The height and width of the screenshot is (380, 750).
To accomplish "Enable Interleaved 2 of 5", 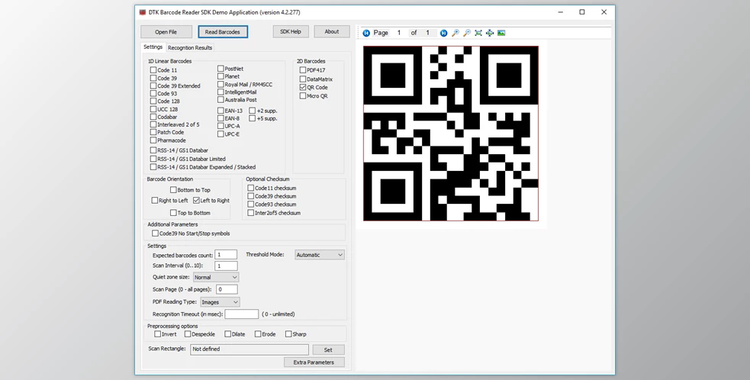I will [153, 124].
